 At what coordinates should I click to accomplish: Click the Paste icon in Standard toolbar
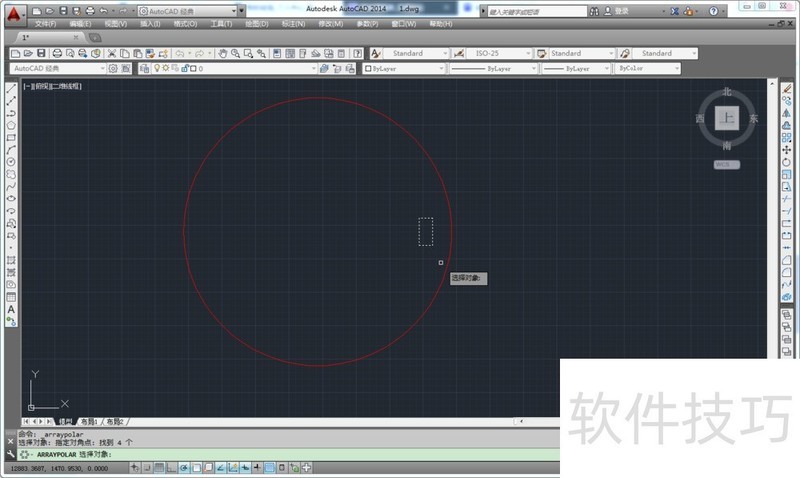click(x=137, y=53)
